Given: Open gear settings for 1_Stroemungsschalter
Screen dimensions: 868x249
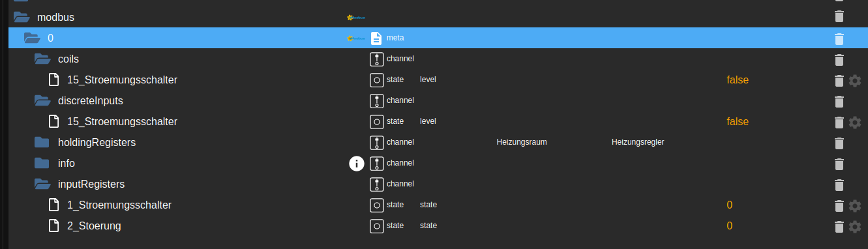Looking at the screenshot, I should 855,205.
